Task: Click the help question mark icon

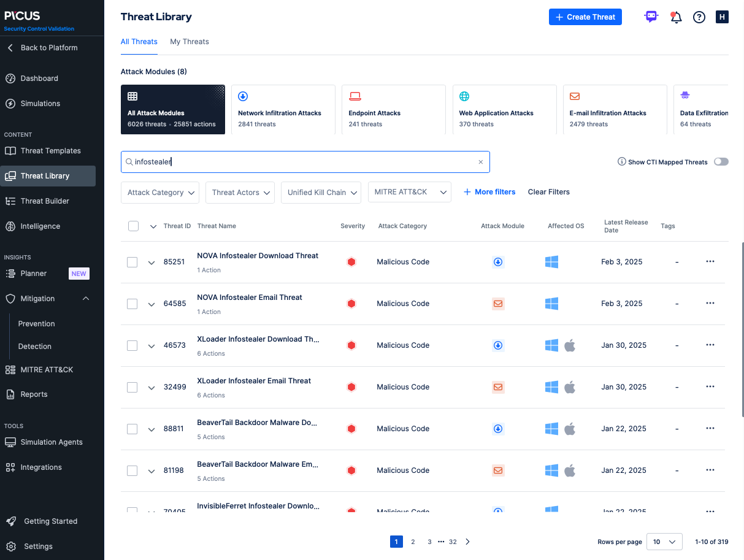Action: pyautogui.click(x=699, y=17)
